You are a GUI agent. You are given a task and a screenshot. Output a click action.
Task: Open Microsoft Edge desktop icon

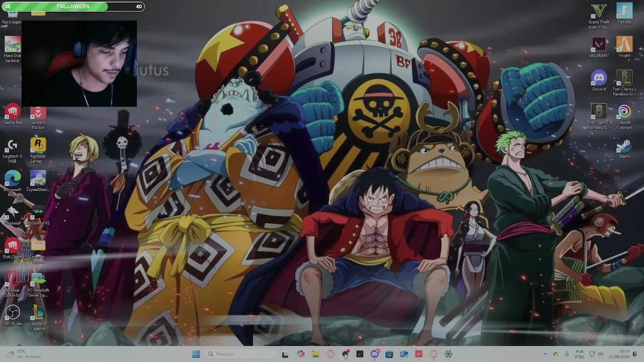point(12,184)
